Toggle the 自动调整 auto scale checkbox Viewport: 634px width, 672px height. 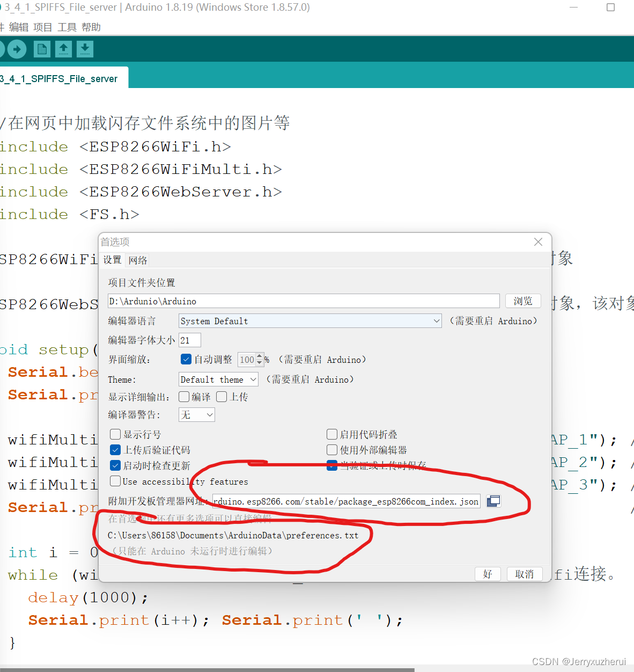pos(186,359)
